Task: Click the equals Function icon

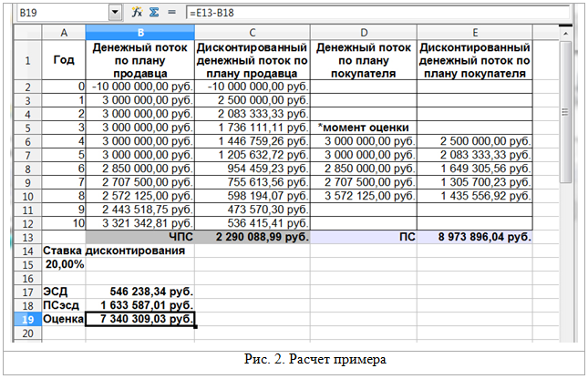Action: point(170,13)
